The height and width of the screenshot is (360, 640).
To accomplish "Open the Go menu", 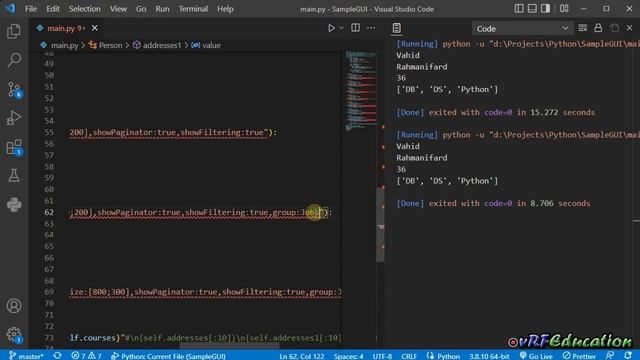I will (141, 9).
